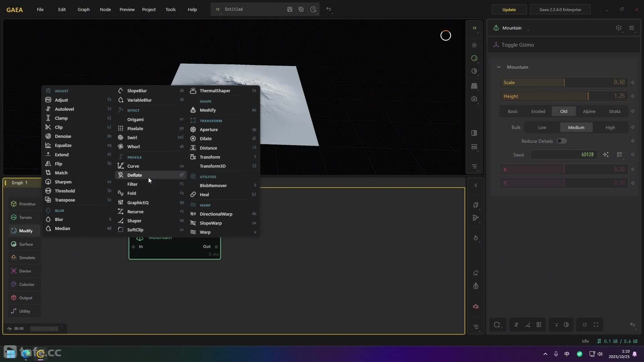
Task: Select the Alpine mountain style
Action: pos(589,111)
